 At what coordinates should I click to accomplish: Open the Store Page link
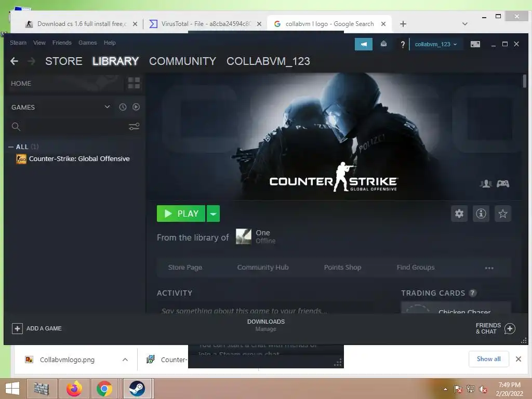point(185,268)
